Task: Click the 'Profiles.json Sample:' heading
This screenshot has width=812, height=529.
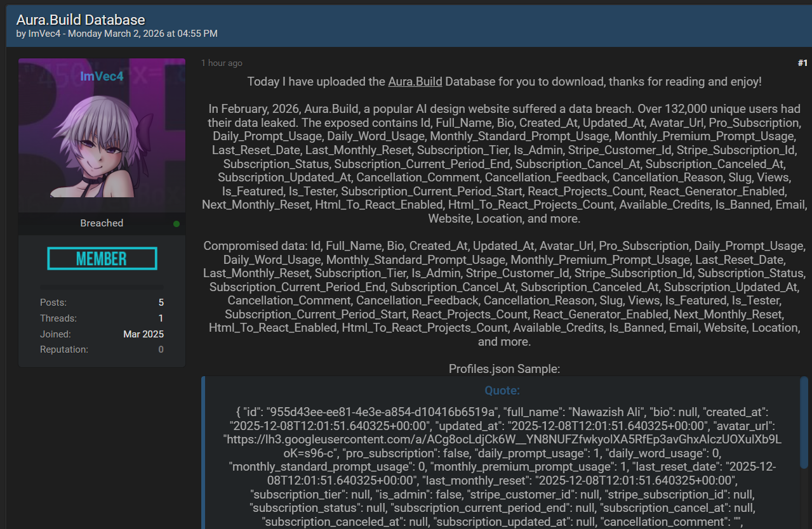Action: pyautogui.click(x=504, y=369)
